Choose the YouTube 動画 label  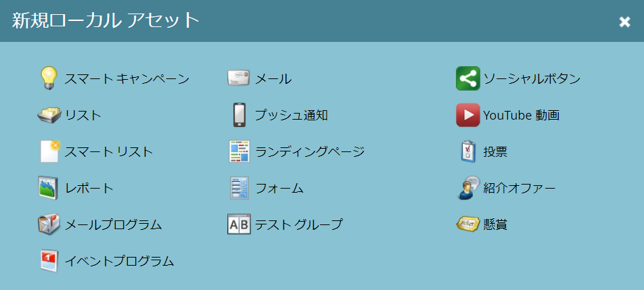[522, 116]
